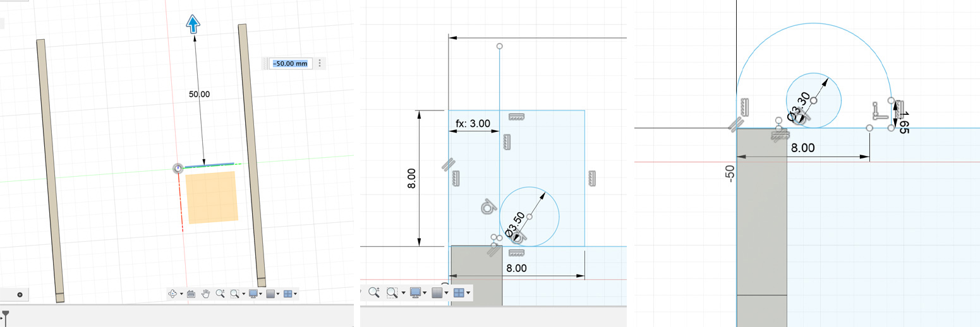This screenshot has height=327, width=980.
Task: Click Zoom Window icon in Ø3.50 sketch toolbar
Action: (x=392, y=292)
